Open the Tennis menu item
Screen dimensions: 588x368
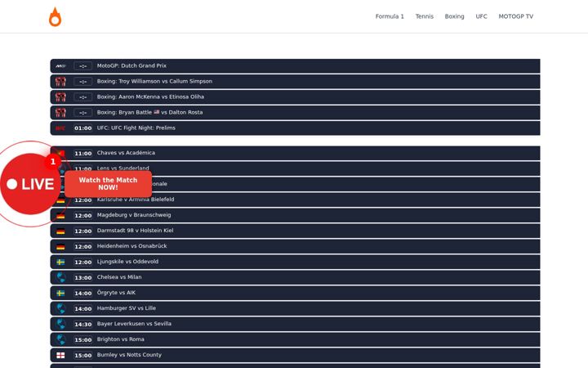coord(424,16)
